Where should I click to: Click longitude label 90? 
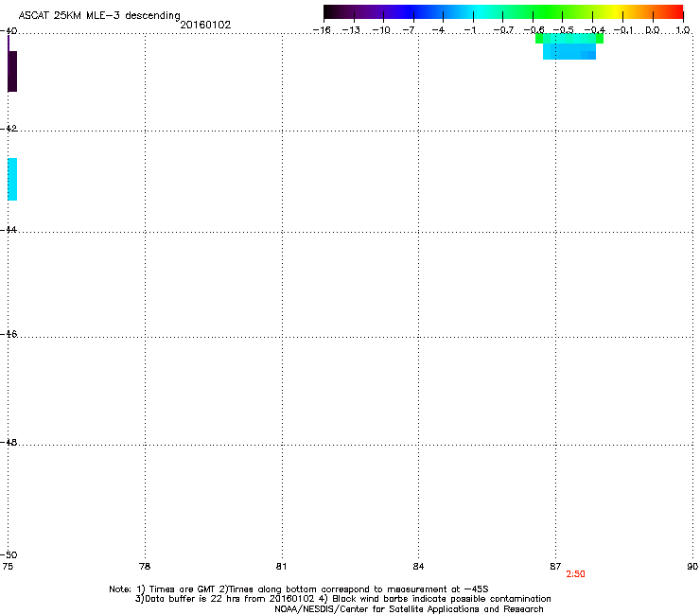692,567
